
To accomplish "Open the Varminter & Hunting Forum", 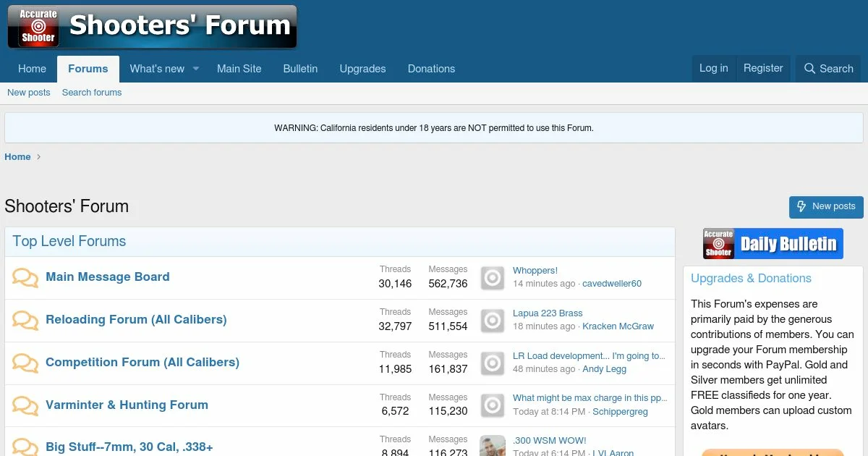I will point(127,405).
